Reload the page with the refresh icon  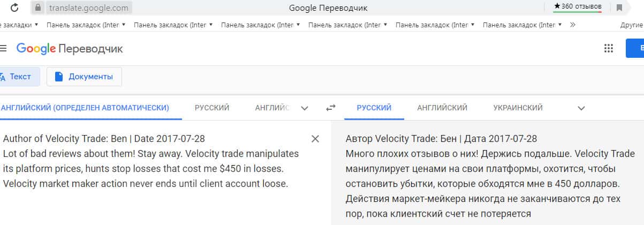coord(14,8)
